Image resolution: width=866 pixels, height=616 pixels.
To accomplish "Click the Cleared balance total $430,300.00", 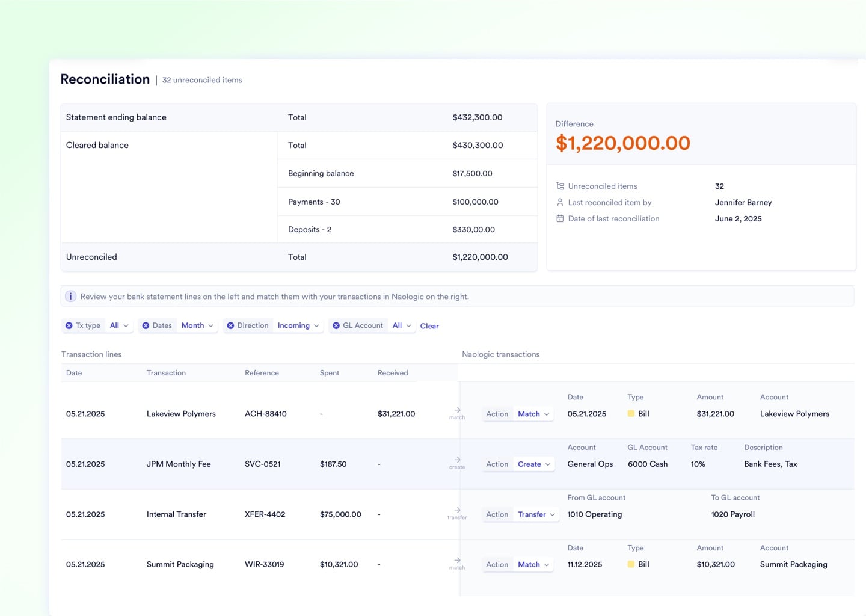I will pyautogui.click(x=478, y=145).
